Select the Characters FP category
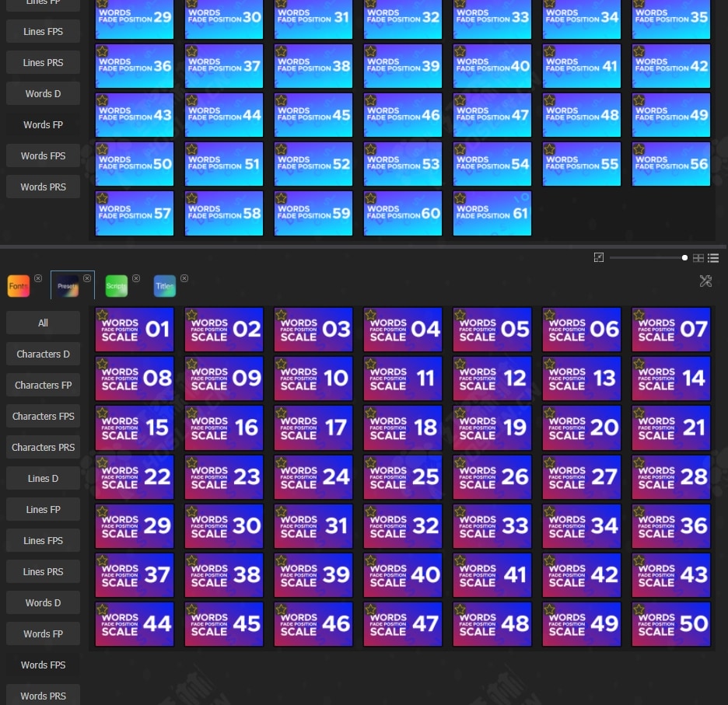Viewport: 728px width, 705px height. point(44,386)
